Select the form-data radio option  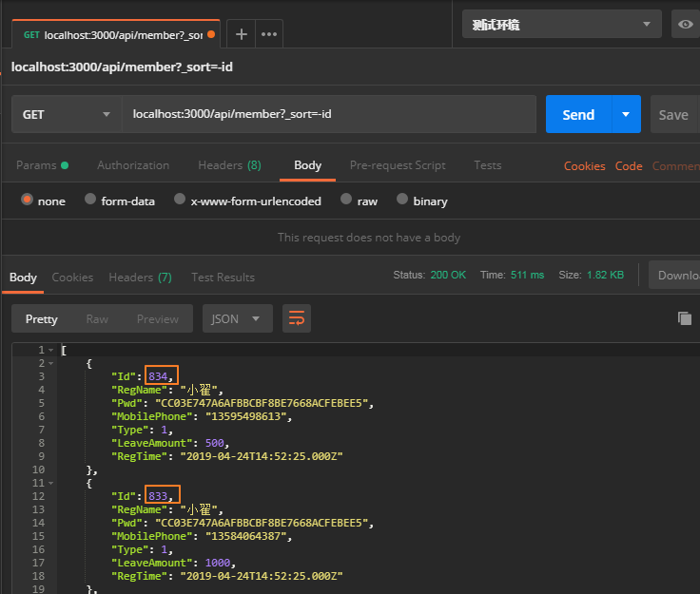pyautogui.click(x=90, y=201)
